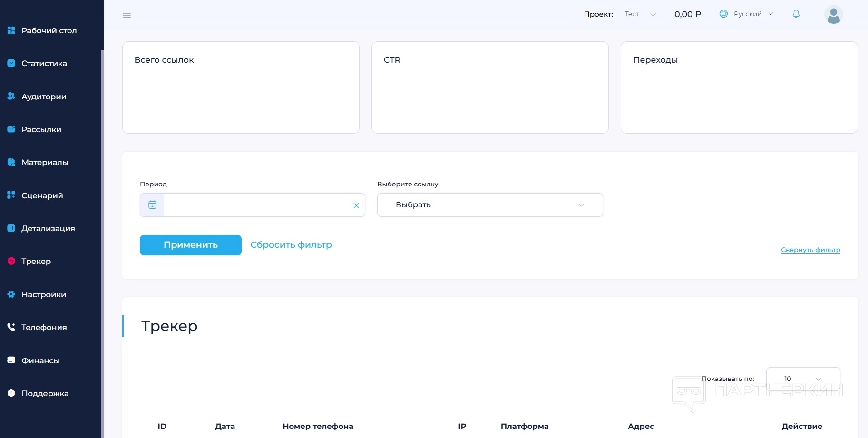This screenshot has width=868, height=438.
Task: Click Сбросить фильтр link
Action: pos(291,245)
